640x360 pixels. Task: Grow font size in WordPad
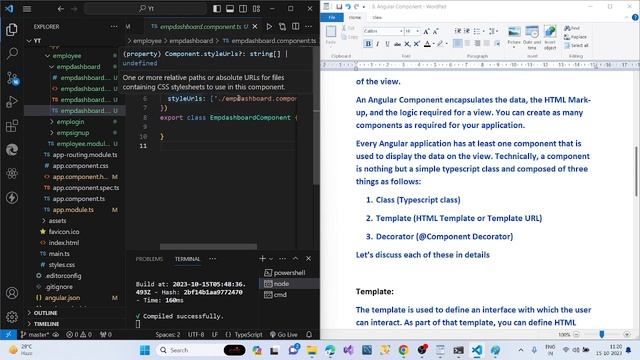tap(426, 31)
